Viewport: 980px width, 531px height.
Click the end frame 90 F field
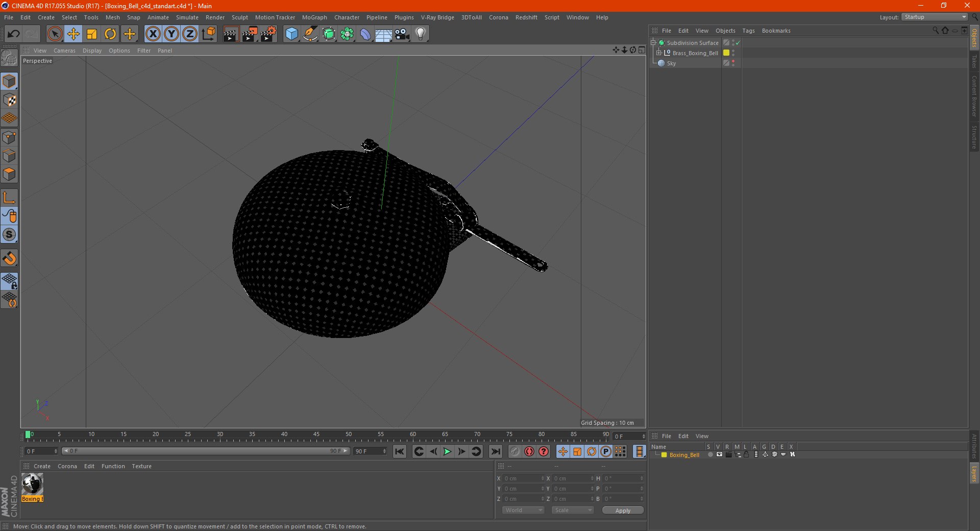click(x=370, y=451)
